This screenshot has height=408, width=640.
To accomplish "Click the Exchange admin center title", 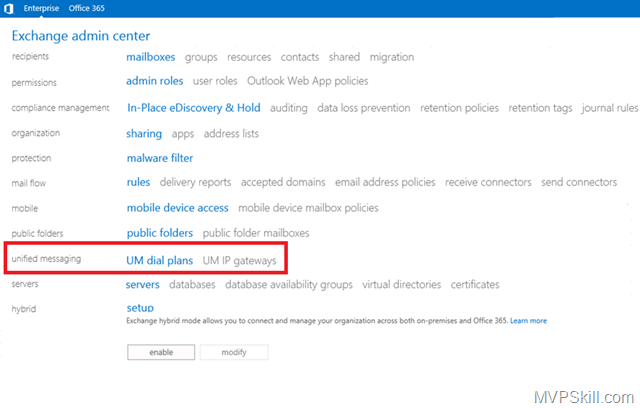I will pos(81,36).
